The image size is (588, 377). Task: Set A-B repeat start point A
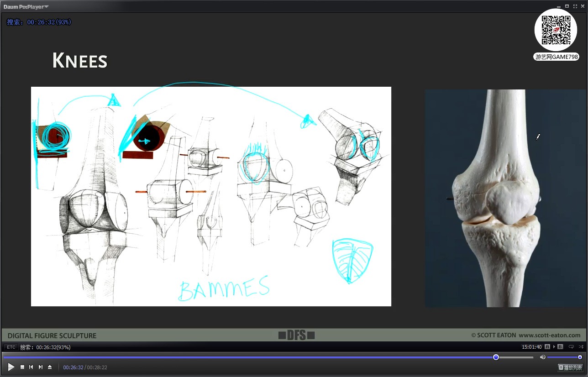(547, 347)
